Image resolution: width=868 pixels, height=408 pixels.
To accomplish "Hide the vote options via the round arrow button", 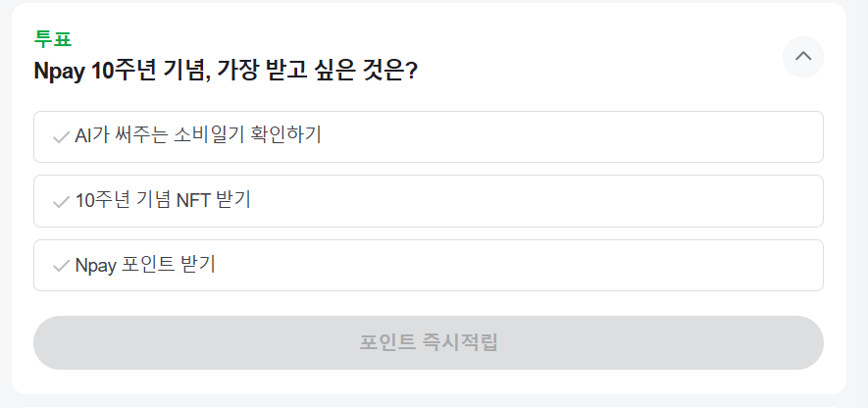I will (803, 56).
